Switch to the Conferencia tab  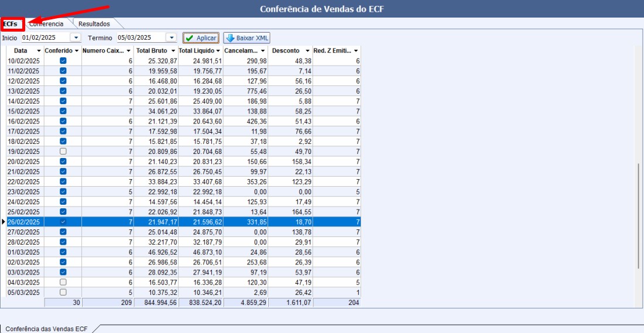tap(47, 24)
